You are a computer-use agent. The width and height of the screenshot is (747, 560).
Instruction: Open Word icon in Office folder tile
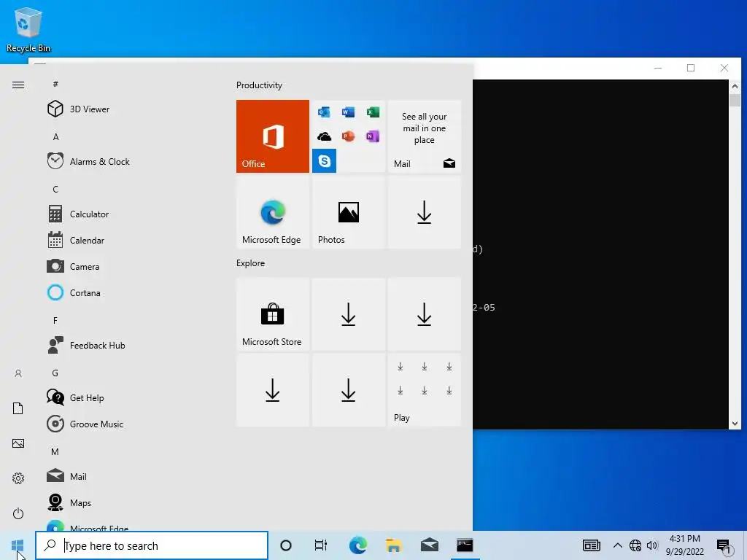(x=348, y=112)
